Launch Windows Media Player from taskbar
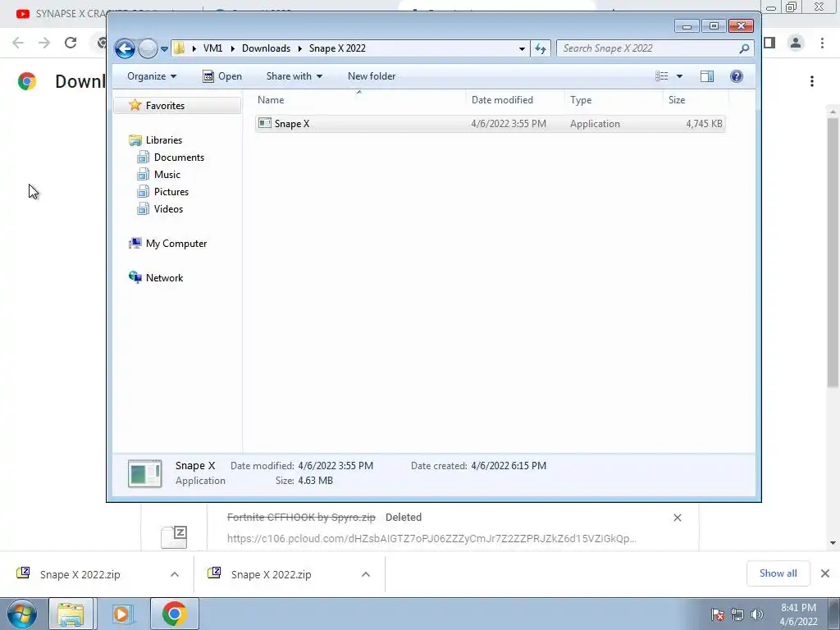The height and width of the screenshot is (630, 840). tap(121, 614)
